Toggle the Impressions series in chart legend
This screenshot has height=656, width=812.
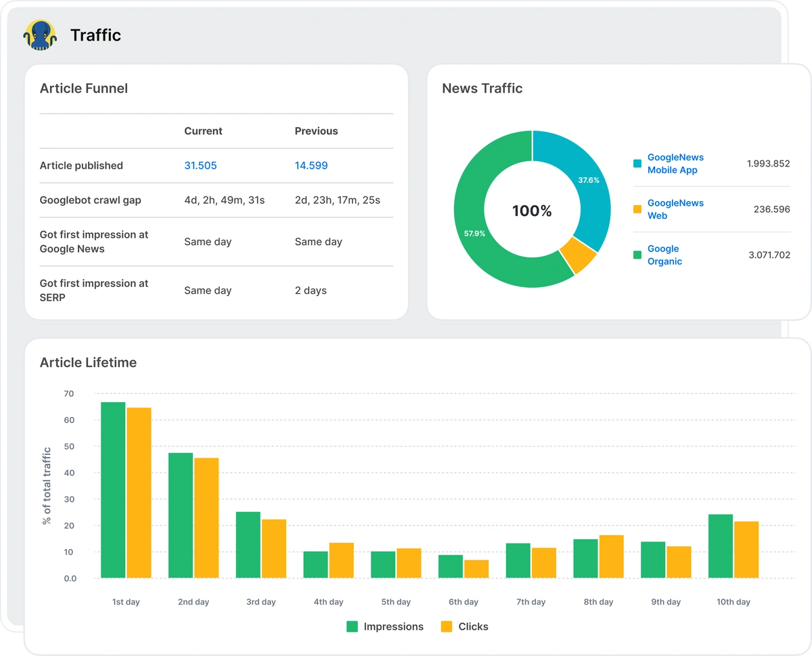pos(385,627)
